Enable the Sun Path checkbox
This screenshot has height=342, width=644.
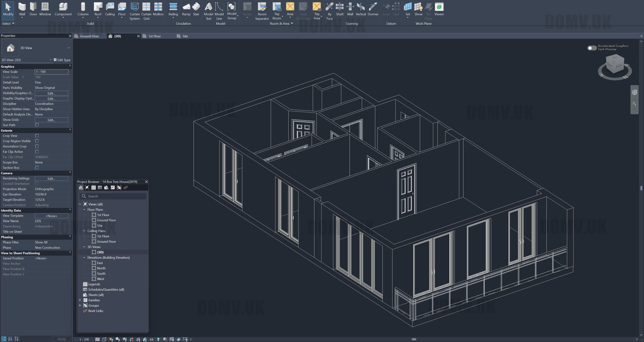click(37, 125)
